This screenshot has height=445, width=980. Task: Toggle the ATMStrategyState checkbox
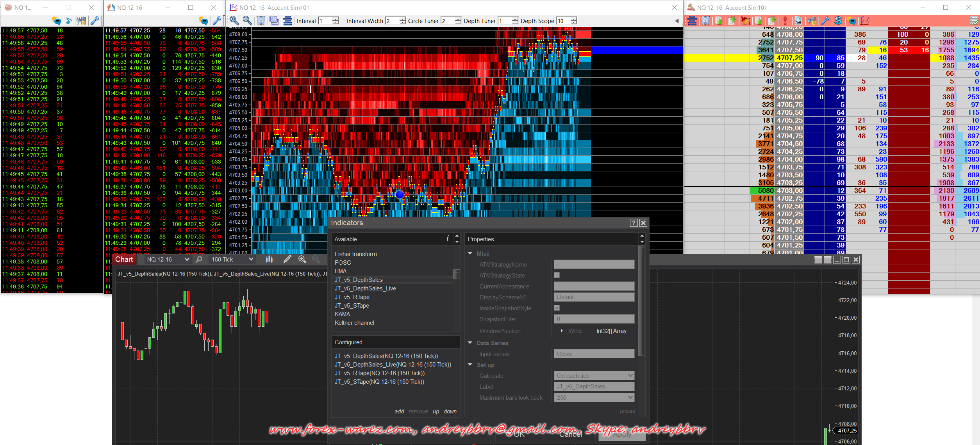[x=557, y=275]
